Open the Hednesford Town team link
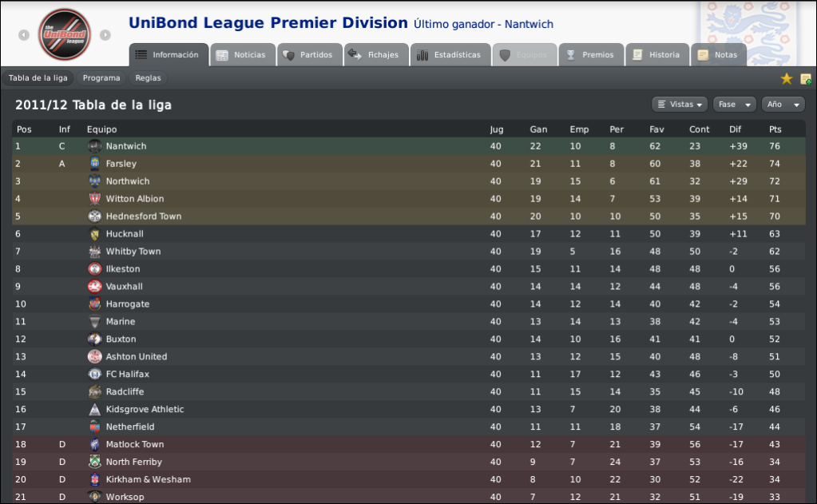The image size is (817, 504). (143, 216)
